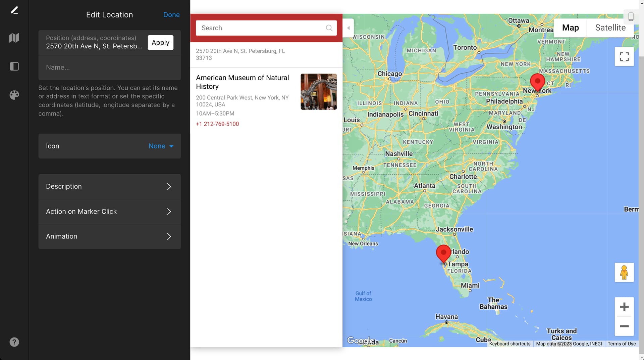The image size is (644, 360).
Task: Expand the Description section
Action: point(110,186)
